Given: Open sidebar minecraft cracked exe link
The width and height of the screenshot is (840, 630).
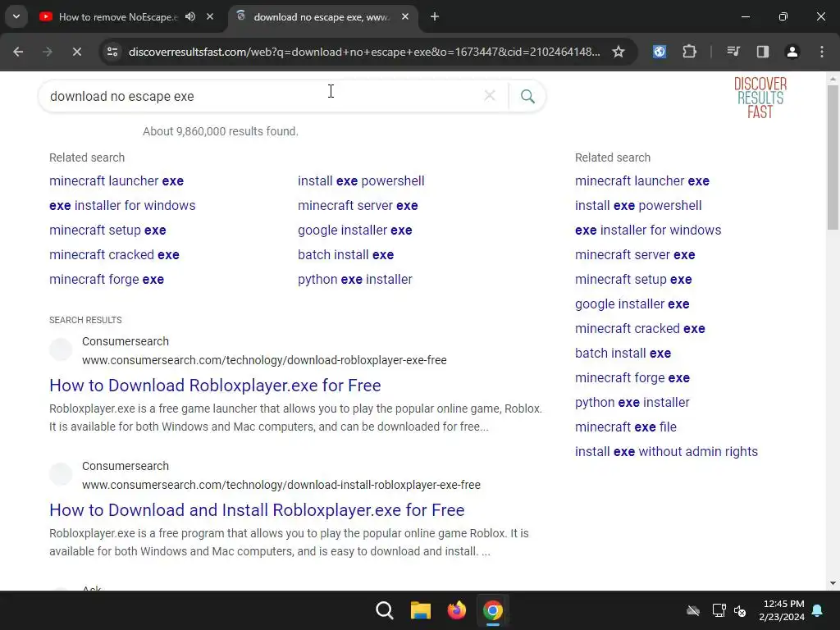Looking at the screenshot, I should click(640, 329).
